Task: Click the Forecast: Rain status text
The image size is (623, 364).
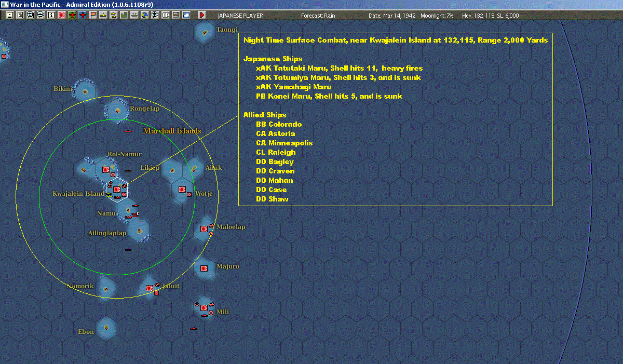Action: pyautogui.click(x=318, y=16)
